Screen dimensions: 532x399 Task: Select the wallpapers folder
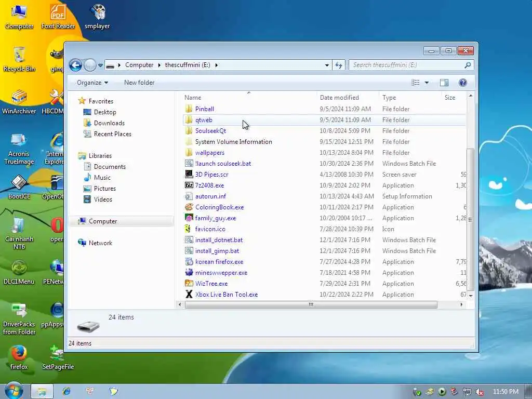[210, 153]
